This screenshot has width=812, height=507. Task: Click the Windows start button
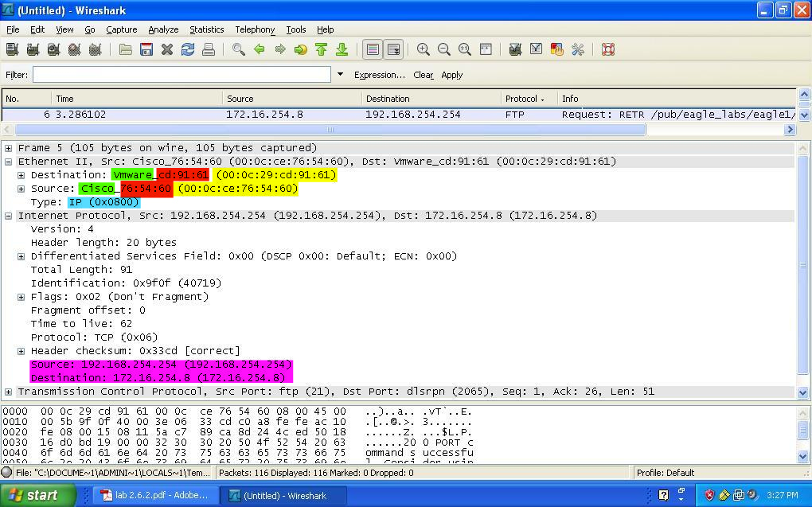37,496
